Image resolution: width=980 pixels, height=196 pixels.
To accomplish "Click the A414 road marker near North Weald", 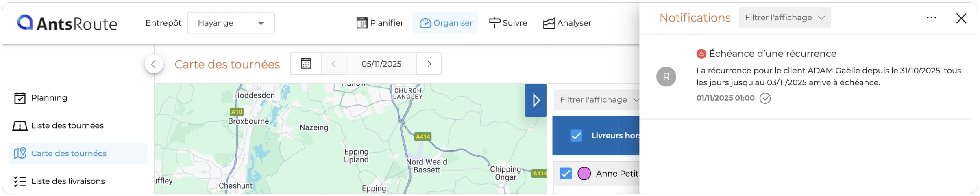I will coord(423,137).
